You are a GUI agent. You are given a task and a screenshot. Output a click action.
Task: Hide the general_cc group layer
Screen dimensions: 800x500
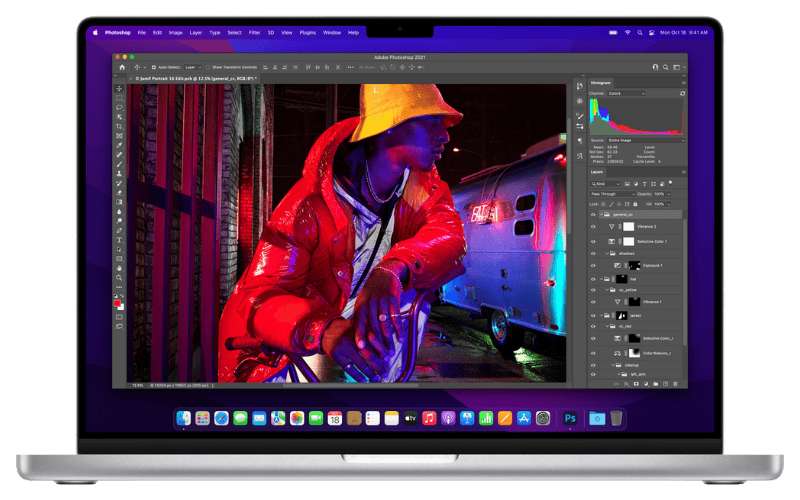(x=593, y=215)
